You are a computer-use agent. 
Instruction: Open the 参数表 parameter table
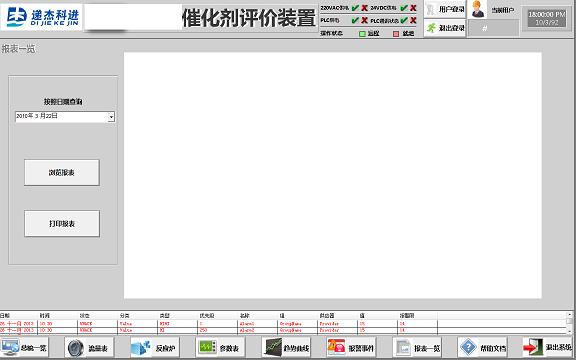(x=220, y=347)
